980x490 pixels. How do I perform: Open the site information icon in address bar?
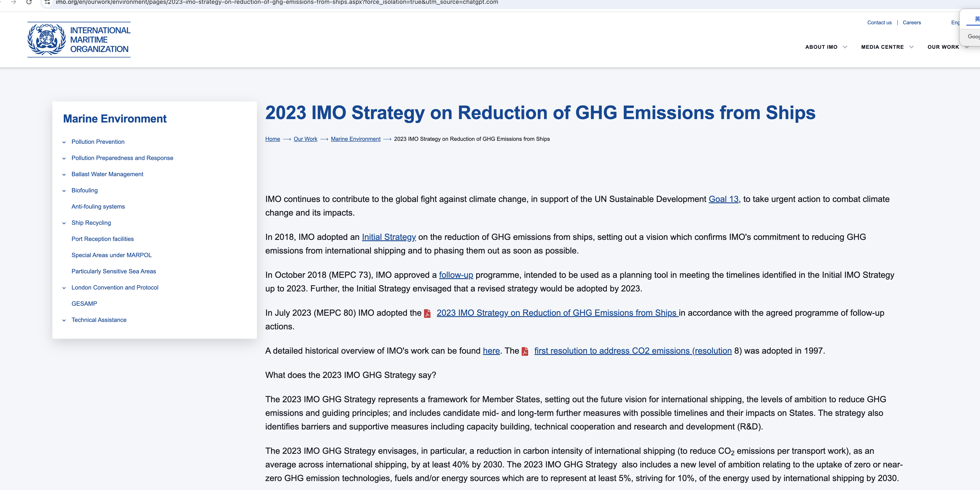tap(47, 2)
